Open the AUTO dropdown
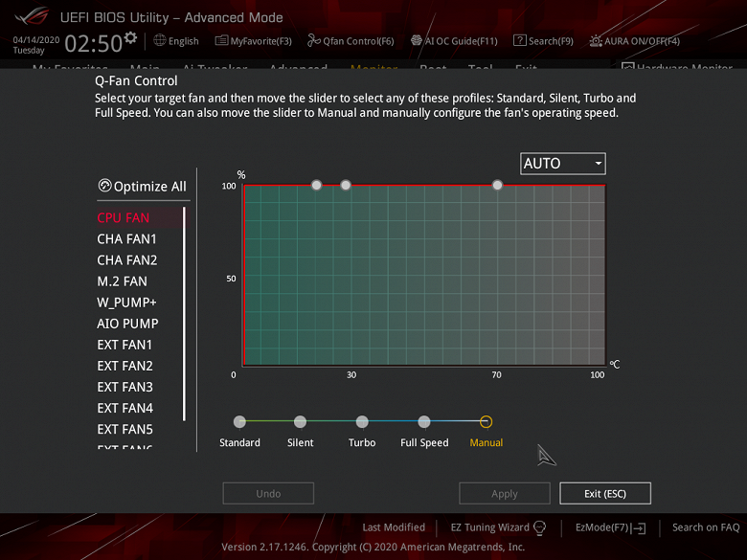Viewport: 747px width, 560px height. click(x=562, y=164)
